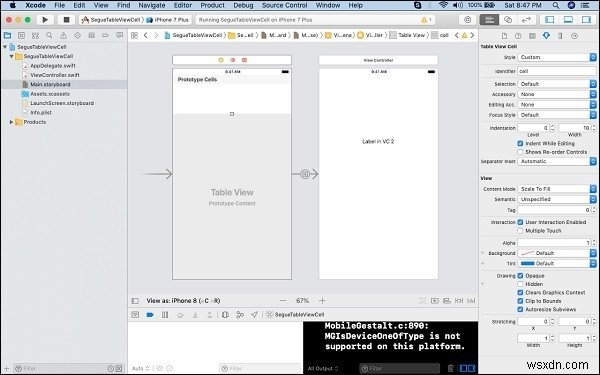
Task: Open the Find navigator magnifier icon
Action: click(49, 36)
